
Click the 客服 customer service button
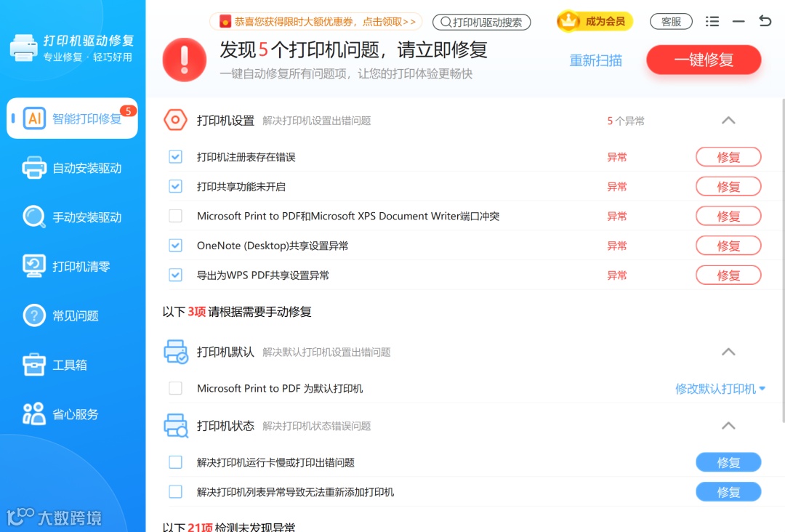[671, 22]
